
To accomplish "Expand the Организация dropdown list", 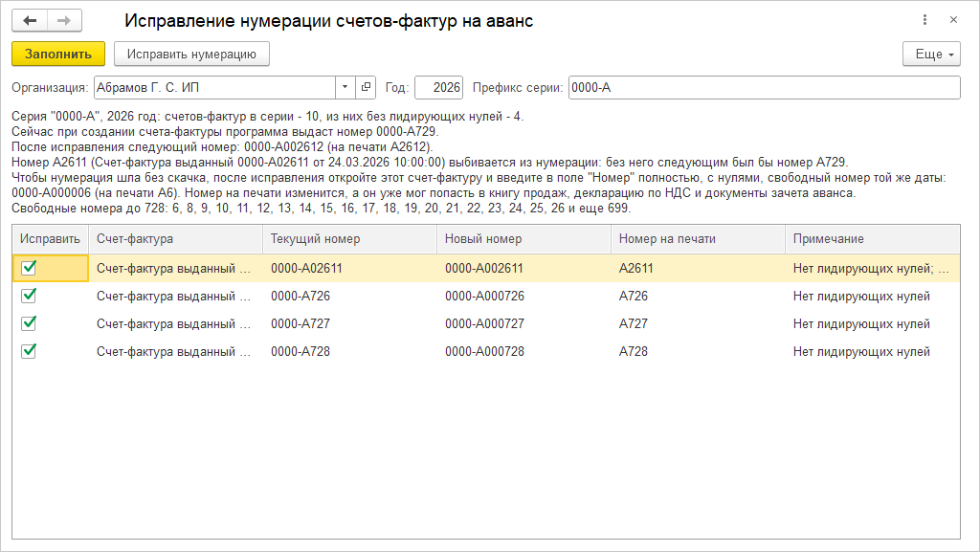I will tap(345, 87).
